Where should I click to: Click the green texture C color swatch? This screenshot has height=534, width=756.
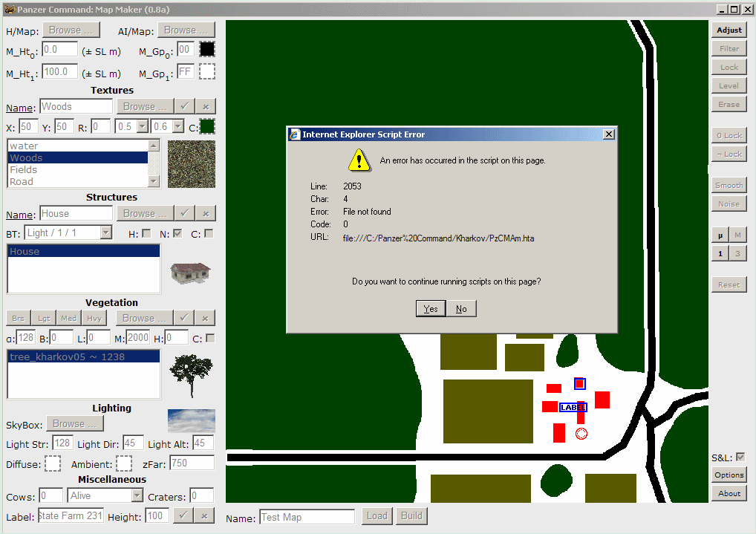click(207, 126)
